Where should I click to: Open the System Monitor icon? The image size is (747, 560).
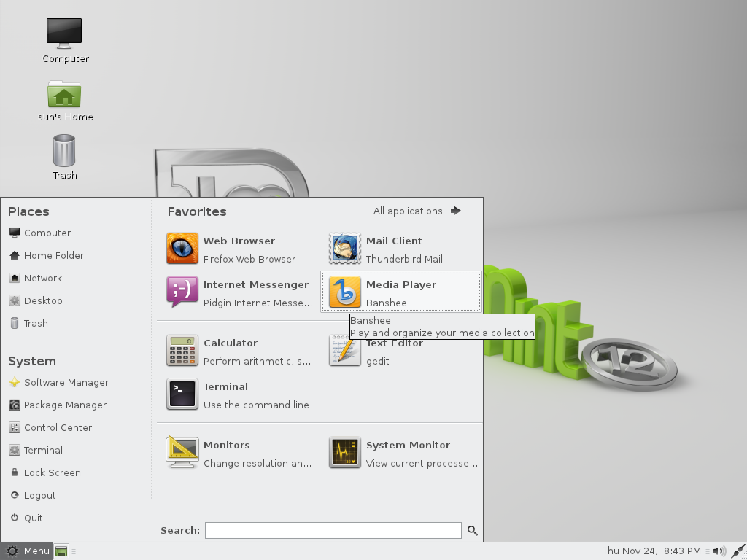[x=345, y=452]
